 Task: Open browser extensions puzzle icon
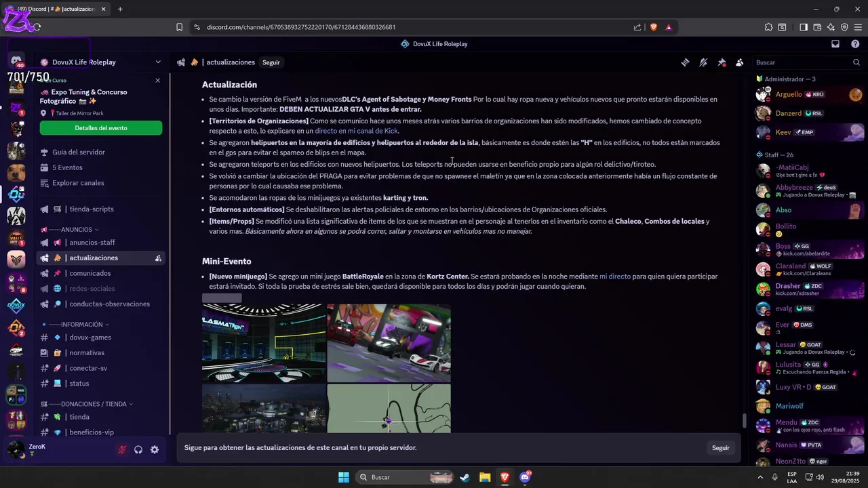tap(768, 27)
